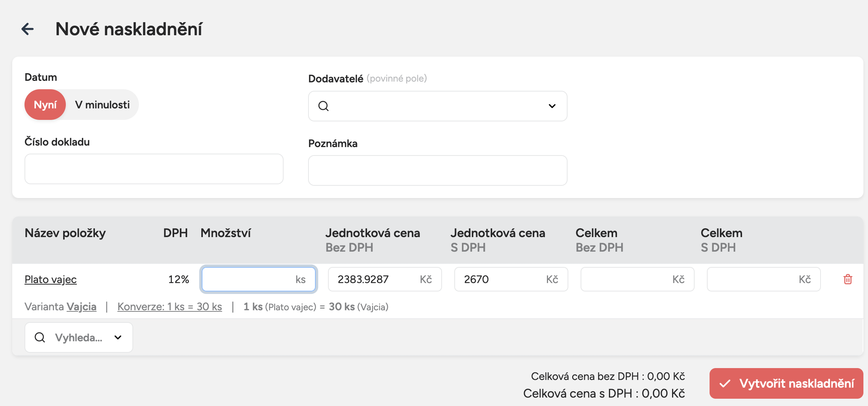Open the Konverze: 1 ks = 30 ks link
This screenshot has height=406, width=868.
(170, 307)
